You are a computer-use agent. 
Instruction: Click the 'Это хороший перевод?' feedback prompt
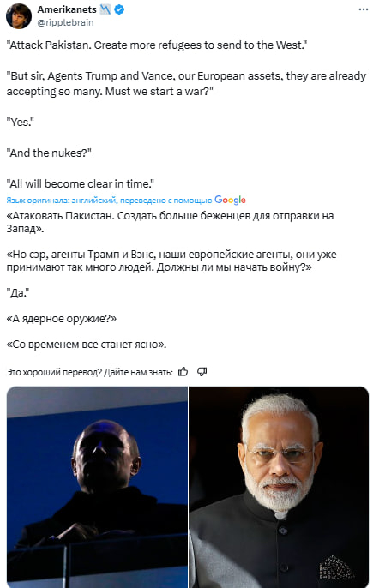[90, 372]
